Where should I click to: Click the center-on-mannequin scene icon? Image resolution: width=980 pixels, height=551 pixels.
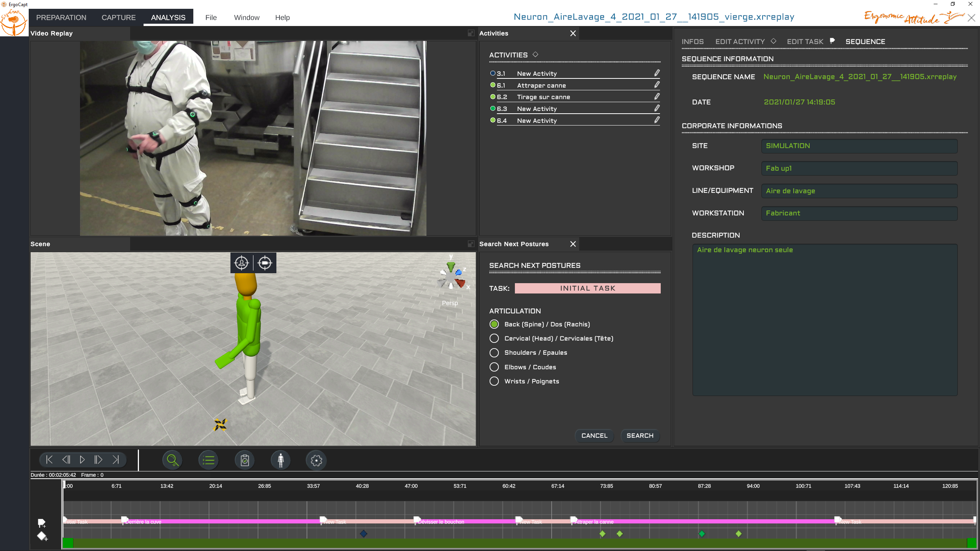(x=242, y=263)
